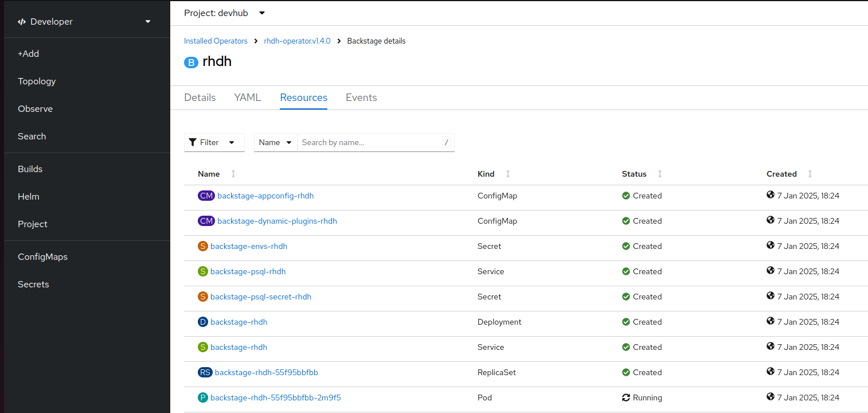Open the backstage-rhdh-55f95bbfbb-2m9f5 pod link

pos(276,398)
